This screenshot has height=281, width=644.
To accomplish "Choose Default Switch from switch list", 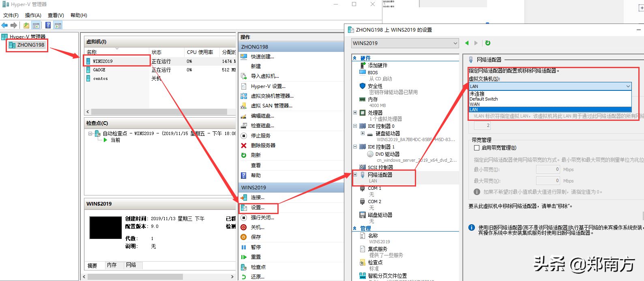I will (x=483, y=99).
